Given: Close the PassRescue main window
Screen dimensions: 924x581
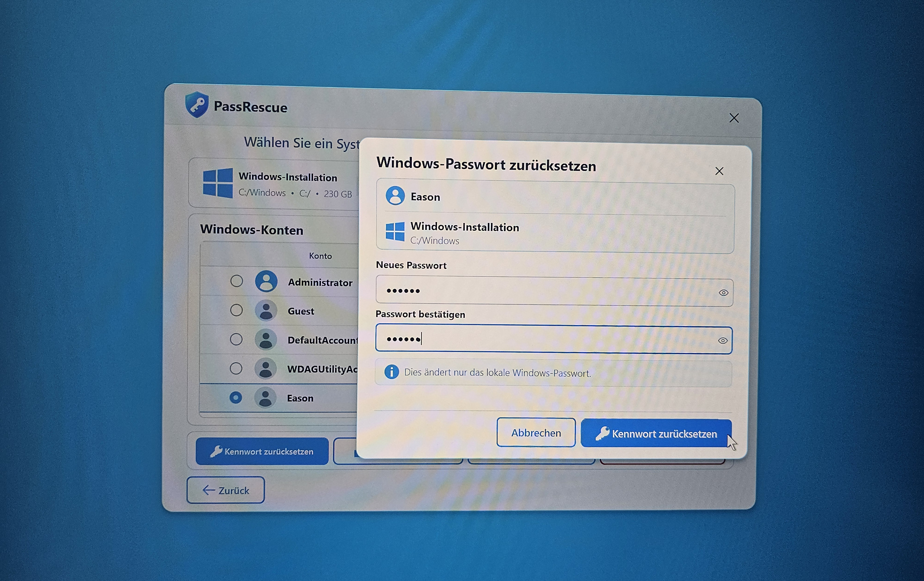Looking at the screenshot, I should click(x=734, y=118).
